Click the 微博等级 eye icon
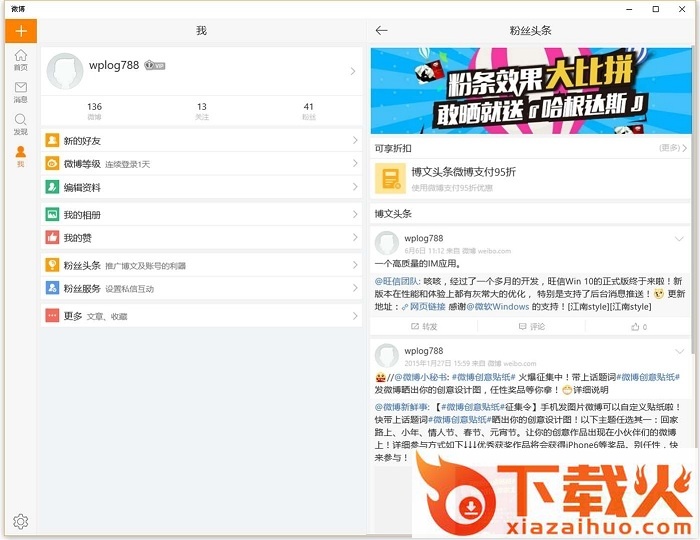The width and height of the screenshot is (700, 540). [x=52, y=164]
